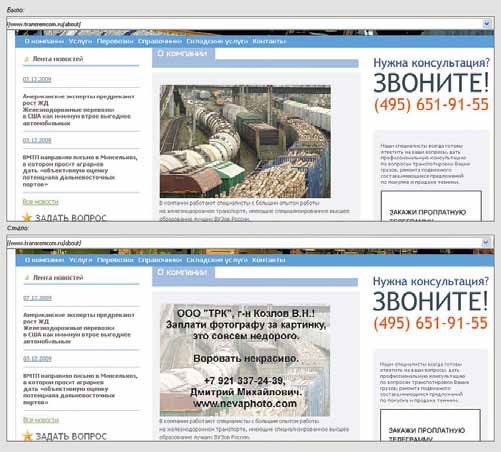
Task: Select phone (495) 651-91-55 in 'Было' screenshot
Action: 431,105
